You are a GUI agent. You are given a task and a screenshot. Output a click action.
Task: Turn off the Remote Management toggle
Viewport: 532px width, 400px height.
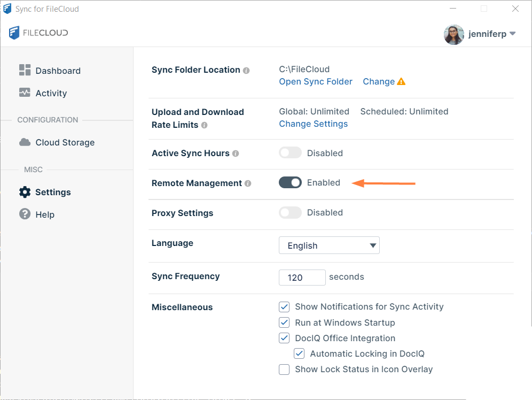[290, 183]
